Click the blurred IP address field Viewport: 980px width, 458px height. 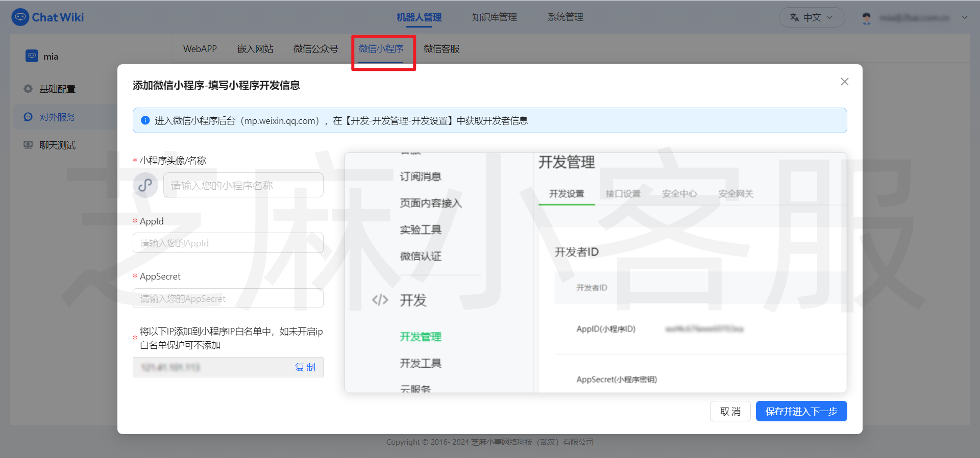point(228,367)
